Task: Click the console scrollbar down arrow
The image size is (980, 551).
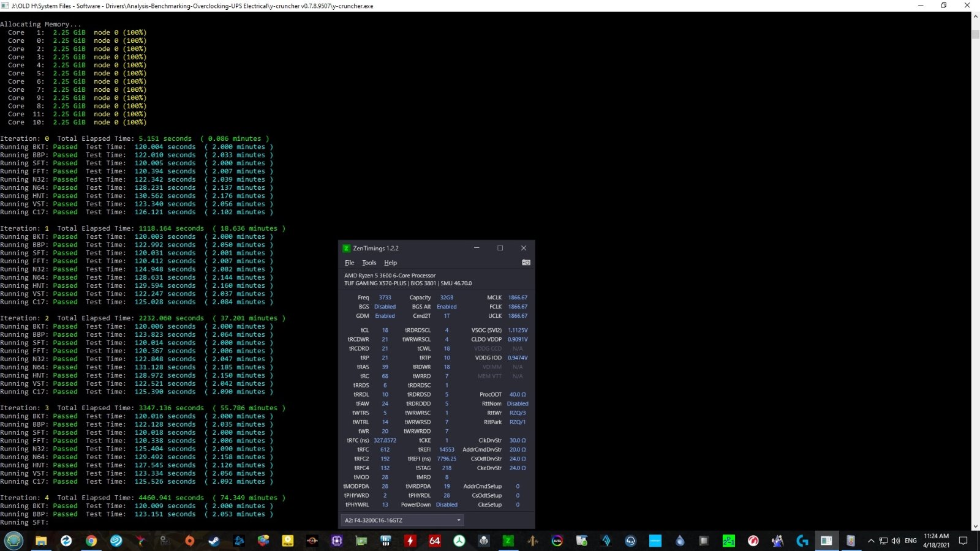Action: (x=975, y=526)
